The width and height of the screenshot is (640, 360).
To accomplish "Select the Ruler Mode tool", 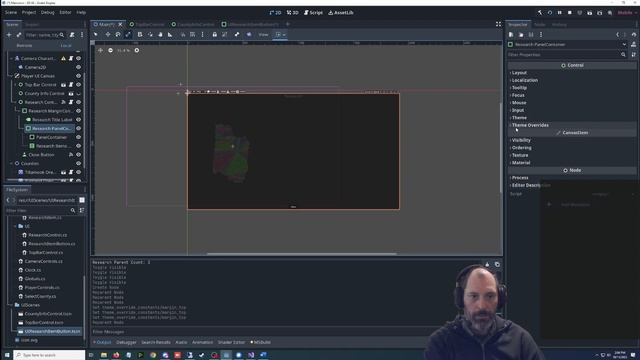I will [170, 35].
